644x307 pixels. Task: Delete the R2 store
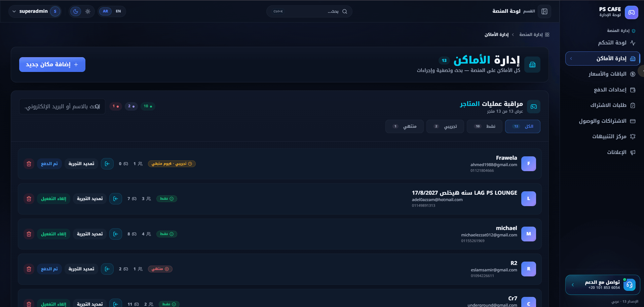click(29, 269)
